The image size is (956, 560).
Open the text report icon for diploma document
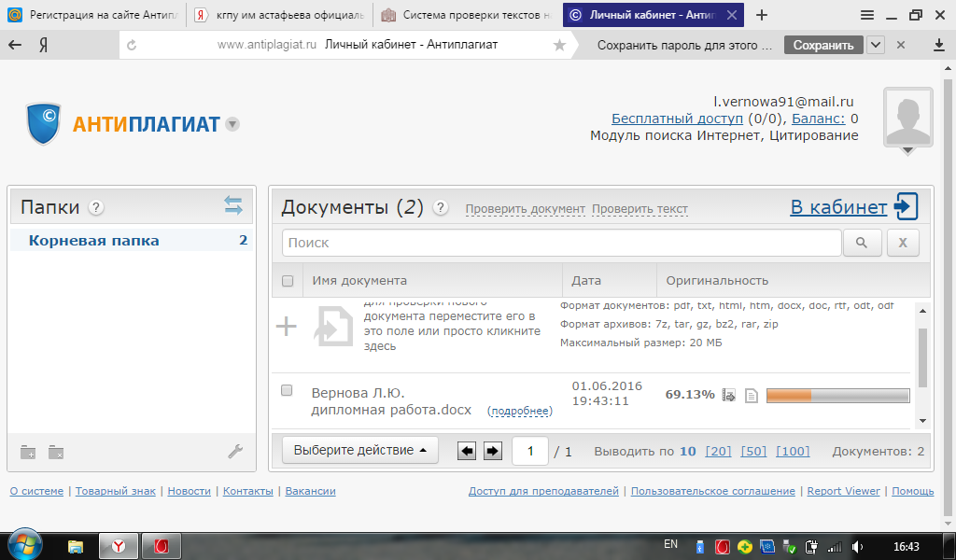point(751,396)
